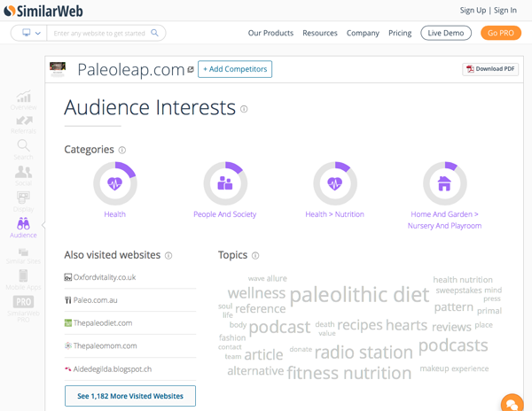Screen dimensions: 532x411
Task: Download the PDF report
Action: pos(490,69)
